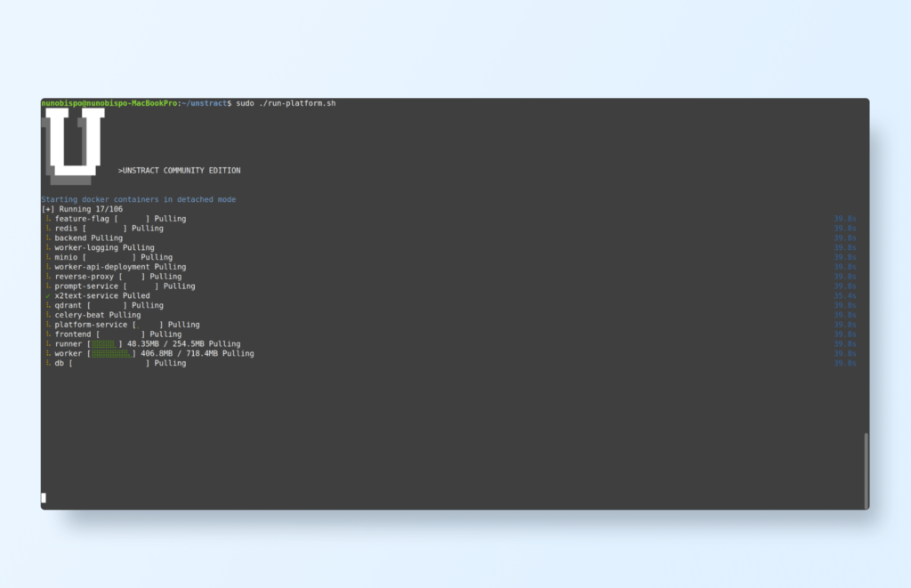Click the spinner icon next to worker-api-deployment
This screenshot has width=911, height=588.
[48, 267]
